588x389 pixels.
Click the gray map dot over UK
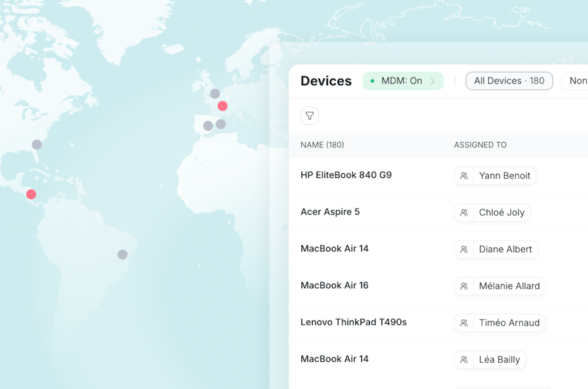pos(215,93)
